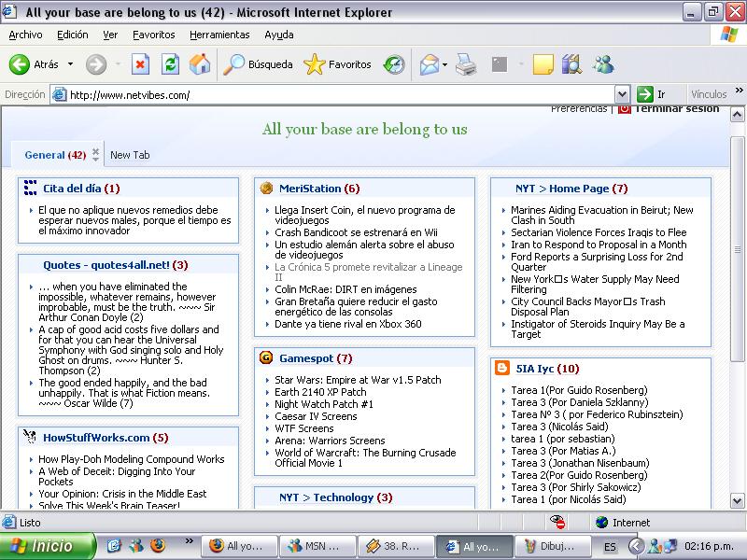Switch to MSN taskbar window
747x560 pixels.
tap(317, 546)
